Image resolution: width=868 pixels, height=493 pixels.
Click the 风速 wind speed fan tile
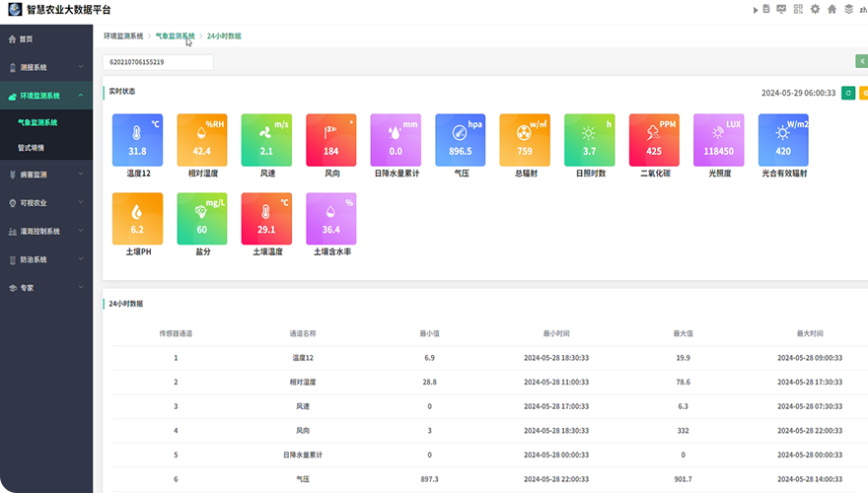[266, 139]
